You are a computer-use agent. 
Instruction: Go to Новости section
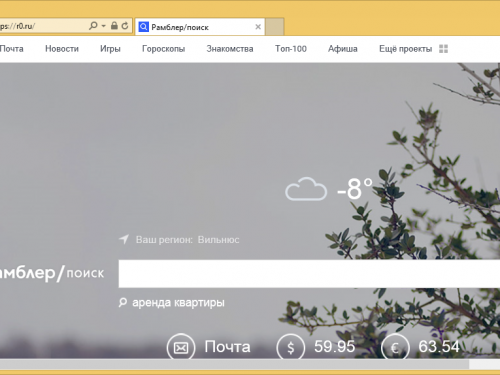pos(62,49)
